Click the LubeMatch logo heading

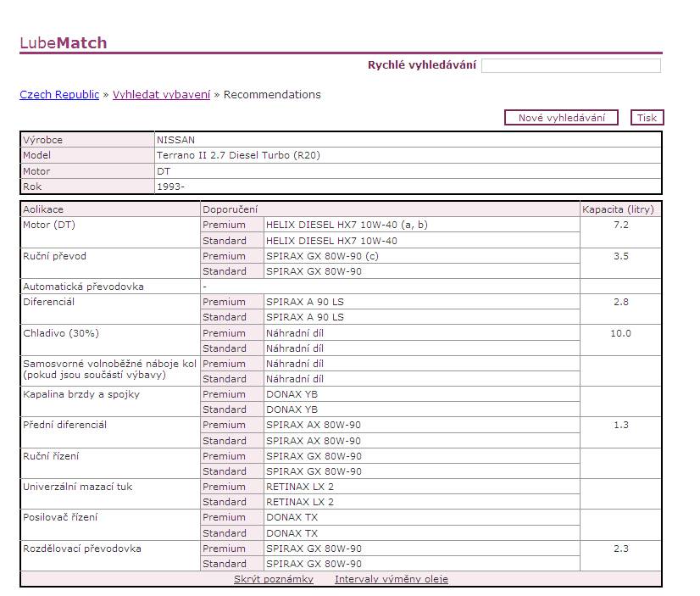tap(64, 43)
